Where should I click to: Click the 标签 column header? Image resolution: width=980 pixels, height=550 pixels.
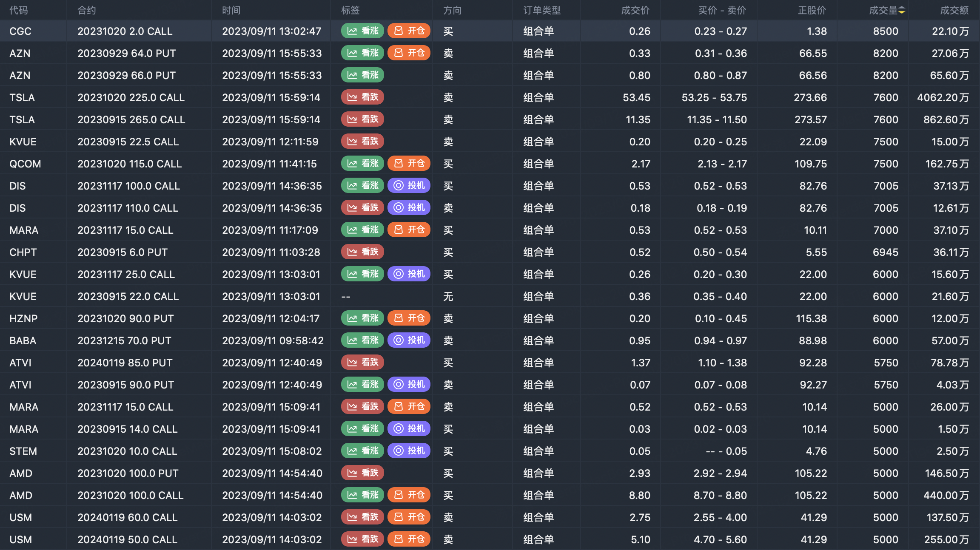pos(350,10)
